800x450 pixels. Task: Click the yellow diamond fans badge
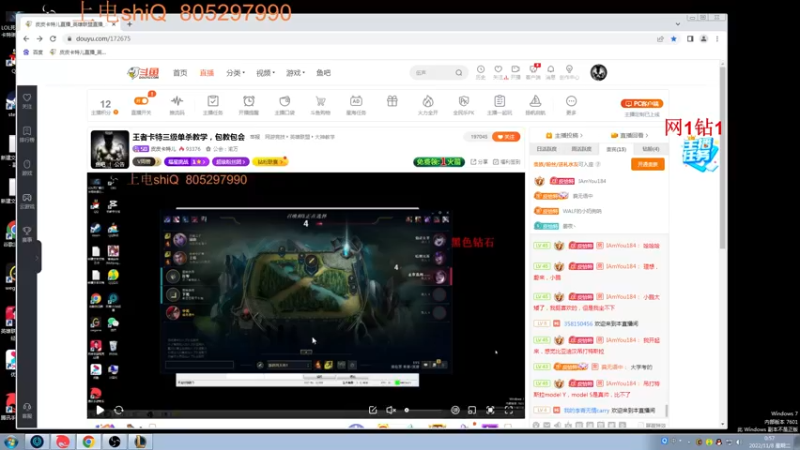[270, 162]
